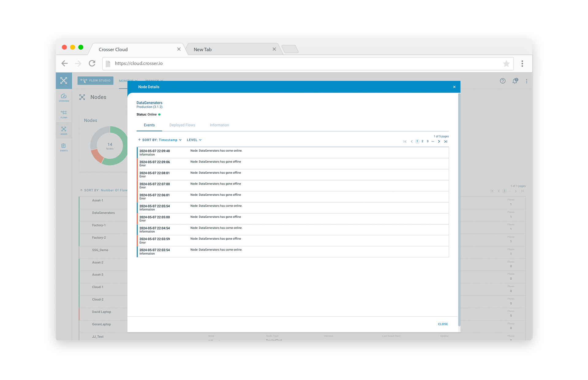Viewport: 588px width, 380px height.
Task: Close the New Tab browser tab
Action: click(x=274, y=49)
